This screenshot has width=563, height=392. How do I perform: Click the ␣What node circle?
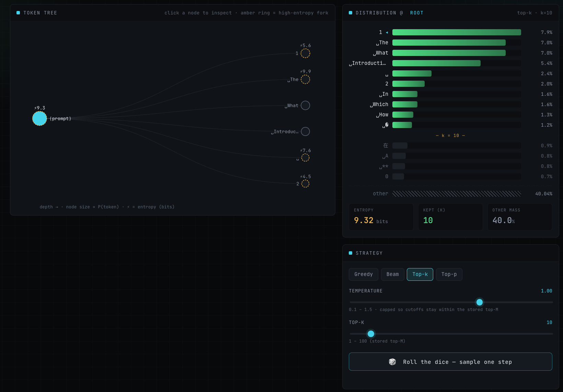pos(305,105)
